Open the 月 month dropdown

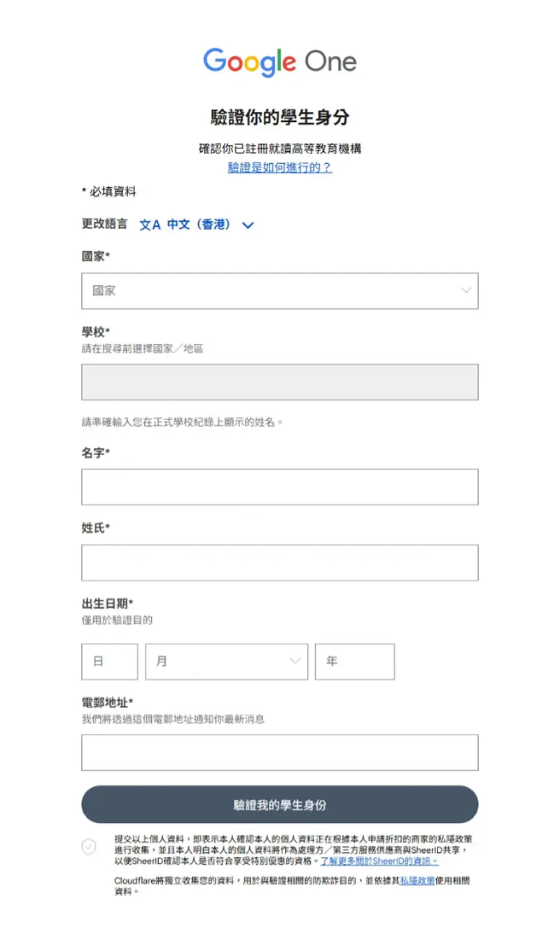click(x=227, y=662)
